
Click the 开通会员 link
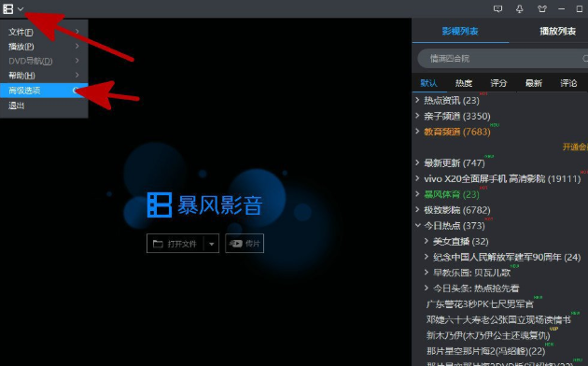pyautogui.click(x=575, y=147)
